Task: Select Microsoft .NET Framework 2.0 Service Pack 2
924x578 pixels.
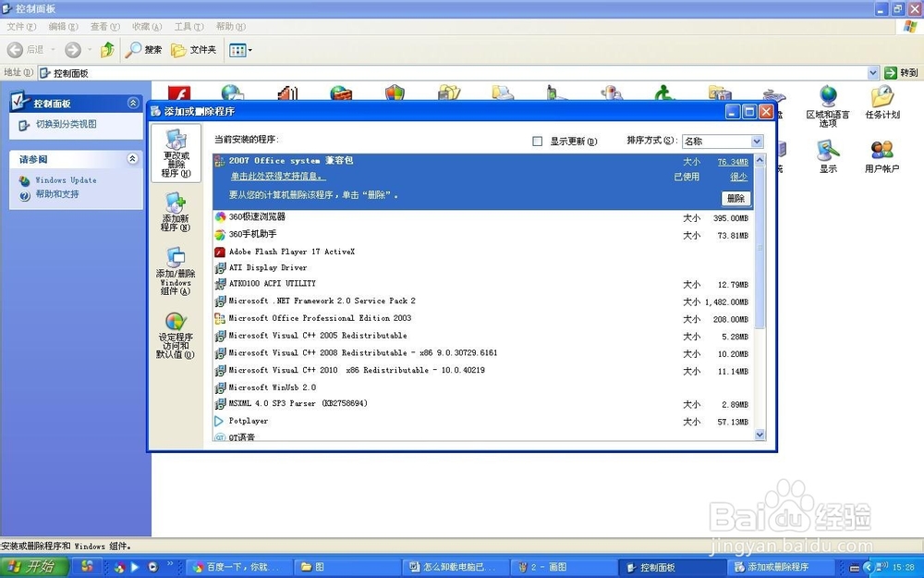Action: coord(483,301)
